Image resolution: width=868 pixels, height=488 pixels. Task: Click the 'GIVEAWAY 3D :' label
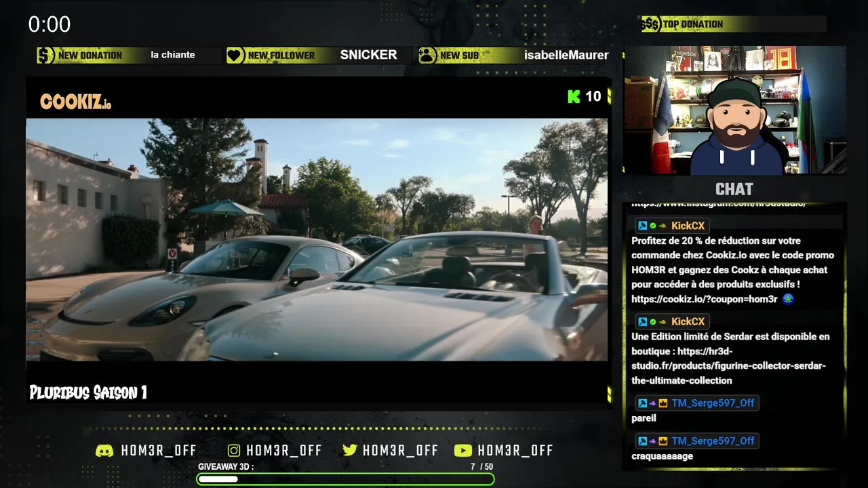pyautogui.click(x=226, y=467)
